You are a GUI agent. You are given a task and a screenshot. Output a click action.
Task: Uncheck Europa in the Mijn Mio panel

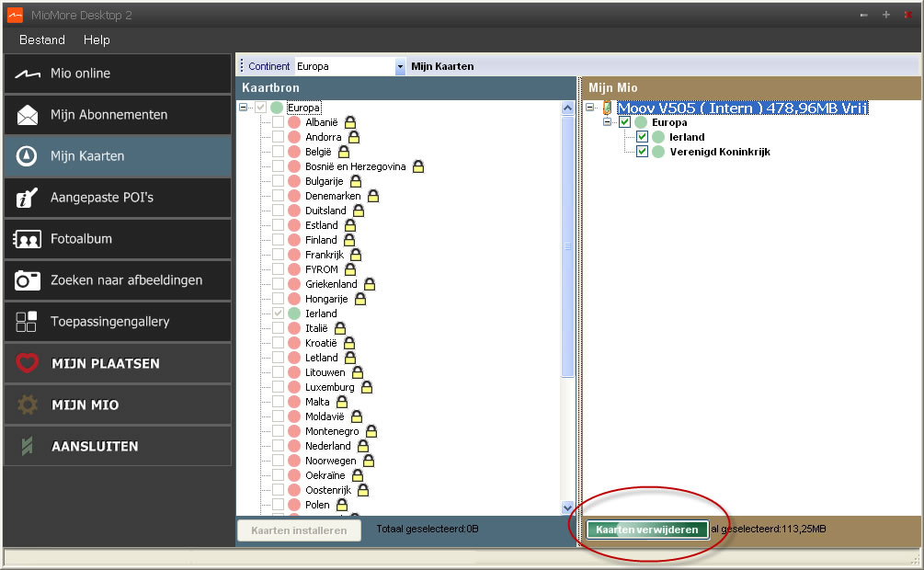(x=624, y=122)
